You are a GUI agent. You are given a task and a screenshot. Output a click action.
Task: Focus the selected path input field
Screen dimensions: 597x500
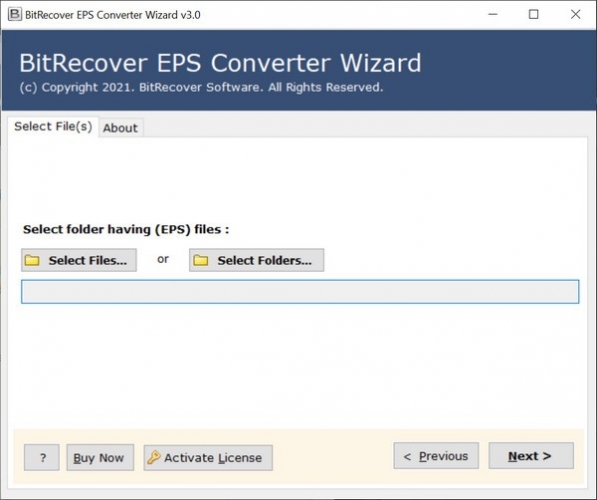tap(300, 292)
